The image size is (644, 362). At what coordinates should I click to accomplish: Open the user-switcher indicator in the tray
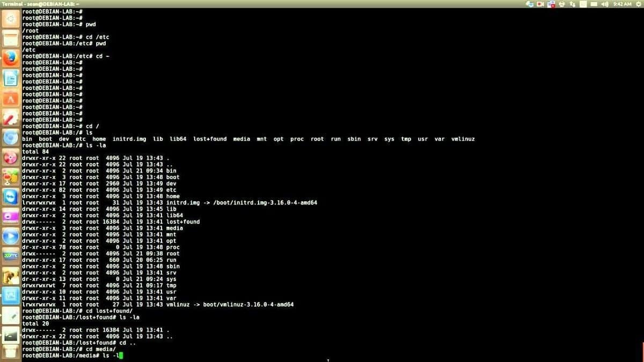573,4
